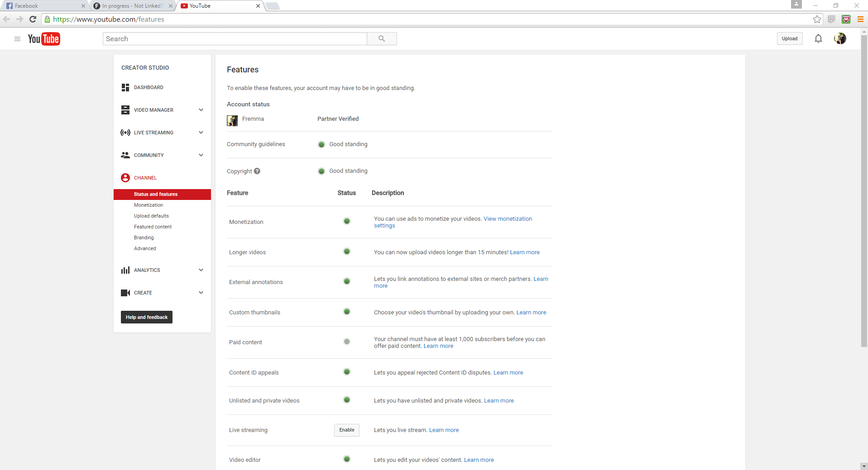Viewport: 868px width, 470px height.
Task: Select Status and features menu item
Action: (162, 194)
